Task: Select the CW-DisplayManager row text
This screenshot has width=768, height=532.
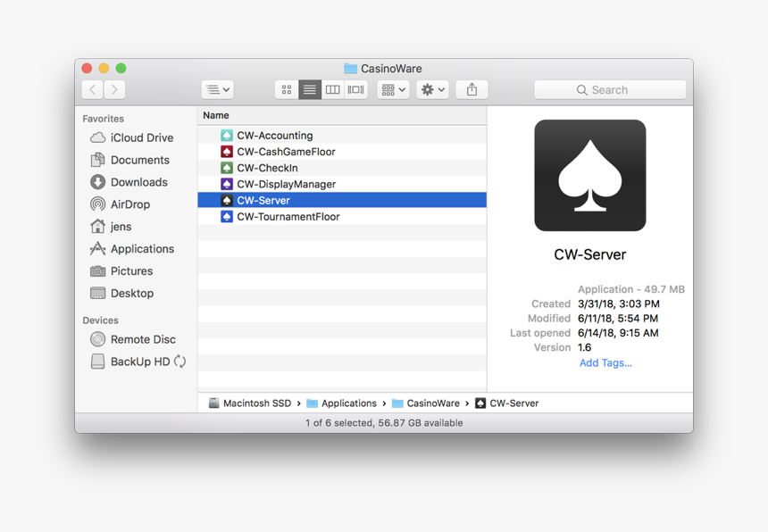Action: (x=287, y=184)
